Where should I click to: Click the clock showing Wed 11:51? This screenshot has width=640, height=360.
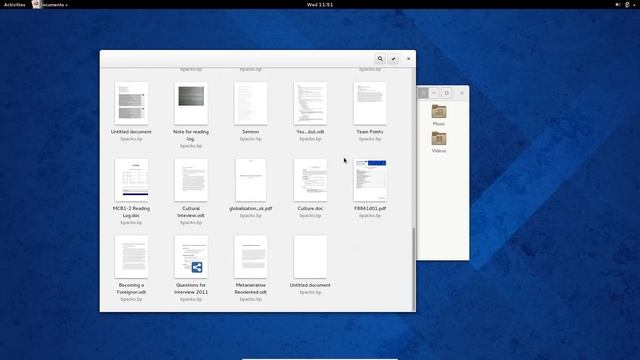point(320,4)
